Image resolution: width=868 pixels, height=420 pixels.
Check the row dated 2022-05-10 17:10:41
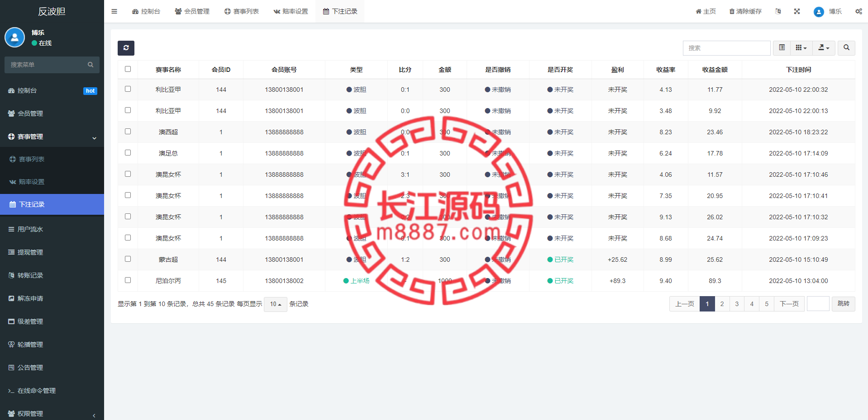tap(128, 195)
